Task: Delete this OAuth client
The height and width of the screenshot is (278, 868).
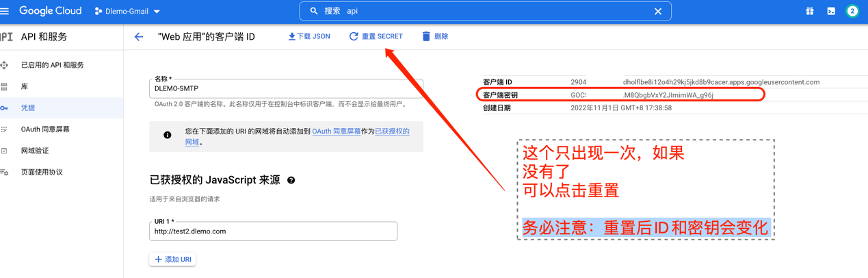Action: pyautogui.click(x=435, y=36)
